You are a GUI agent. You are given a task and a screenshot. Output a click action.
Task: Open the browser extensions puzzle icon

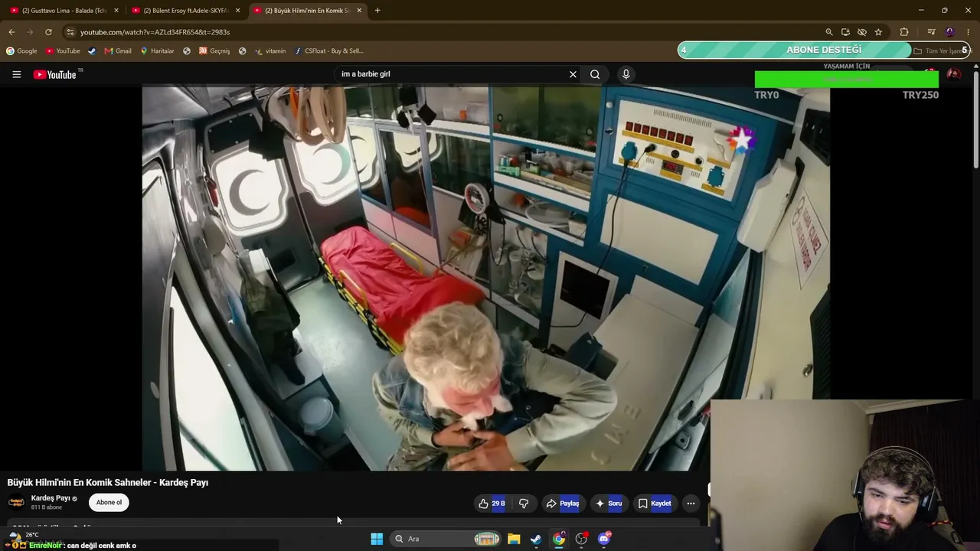[904, 32]
